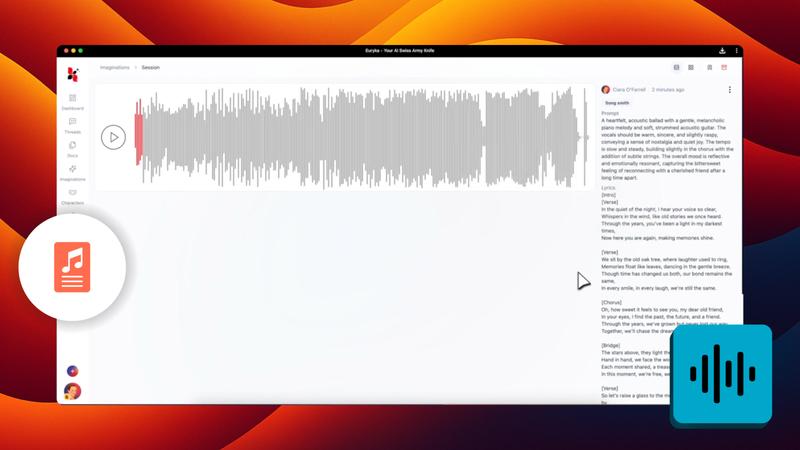Click the Euryka logo in the sidebar
800x450 pixels.
[x=73, y=74]
